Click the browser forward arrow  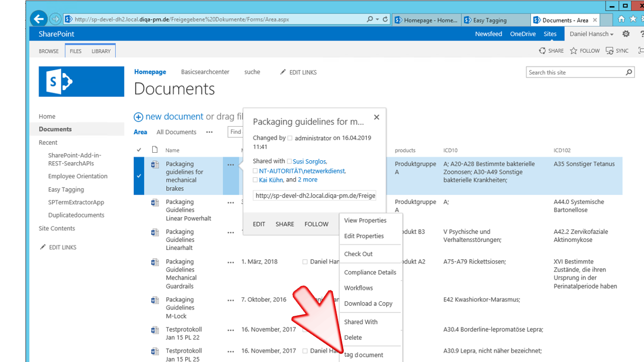pos(55,19)
